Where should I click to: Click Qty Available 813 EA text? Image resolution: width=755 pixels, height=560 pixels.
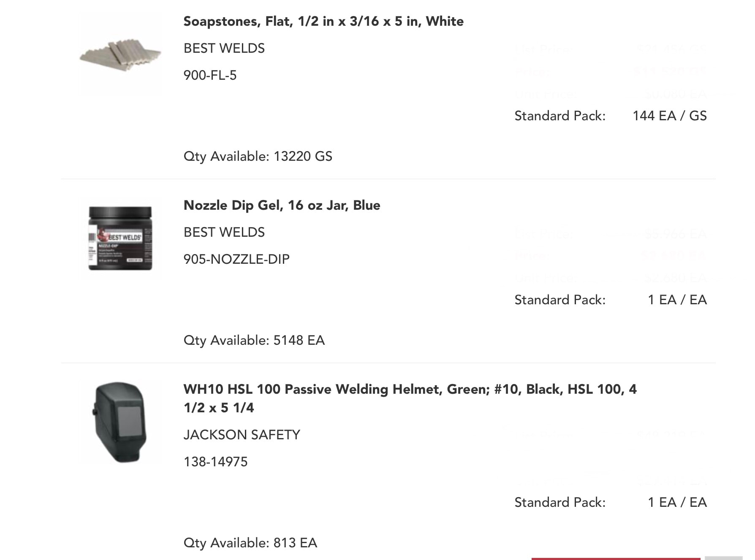click(x=250, y=543)
